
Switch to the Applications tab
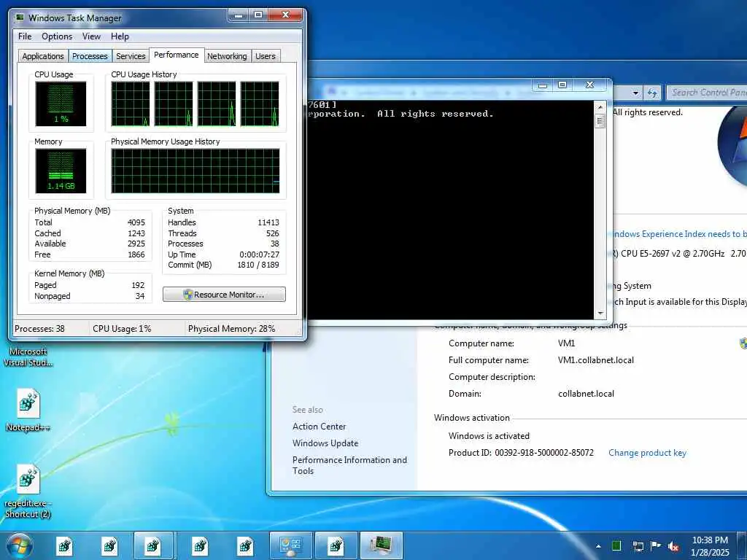click(x=43, y=55)
